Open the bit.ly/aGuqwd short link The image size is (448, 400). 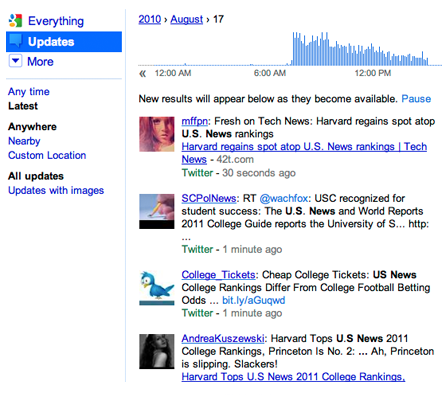[253, 300]
